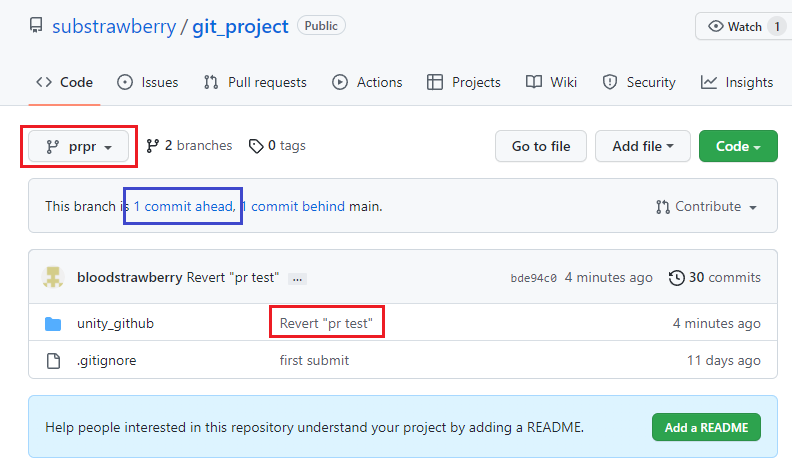Click the unity_github folder icon
This screenshot has width=792, height=473.
click(53, 323)
